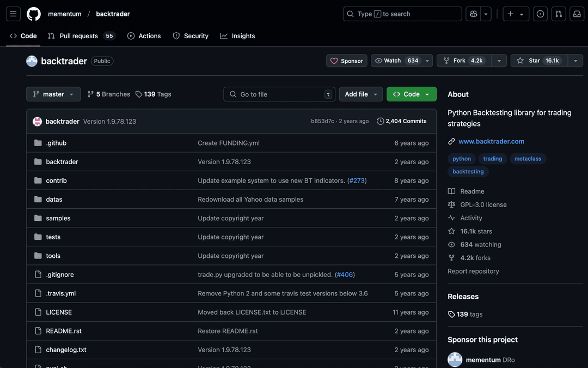Visit www.backtrader.com website link
The width and height of the screenshot is (588, 368).
coord(491,142)
